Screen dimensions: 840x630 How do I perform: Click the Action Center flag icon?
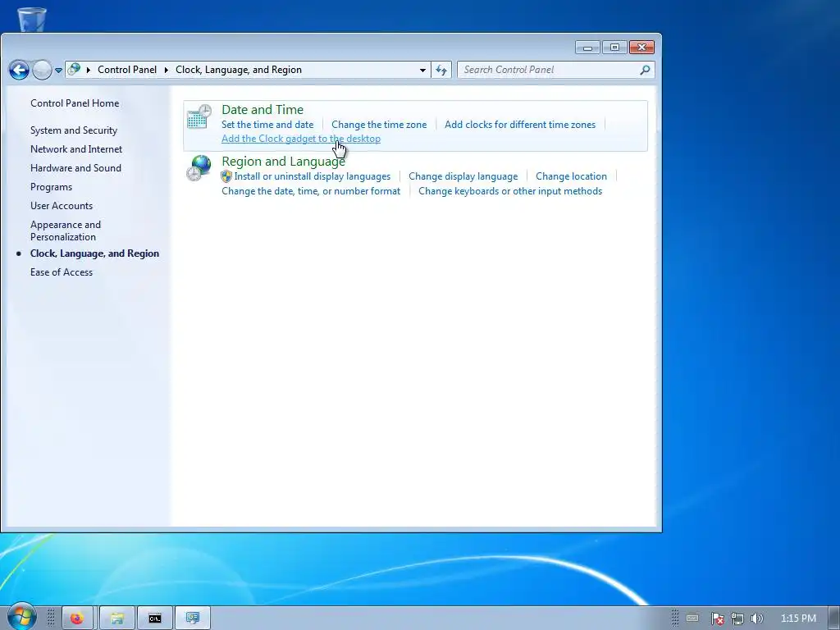click(718, 619)
